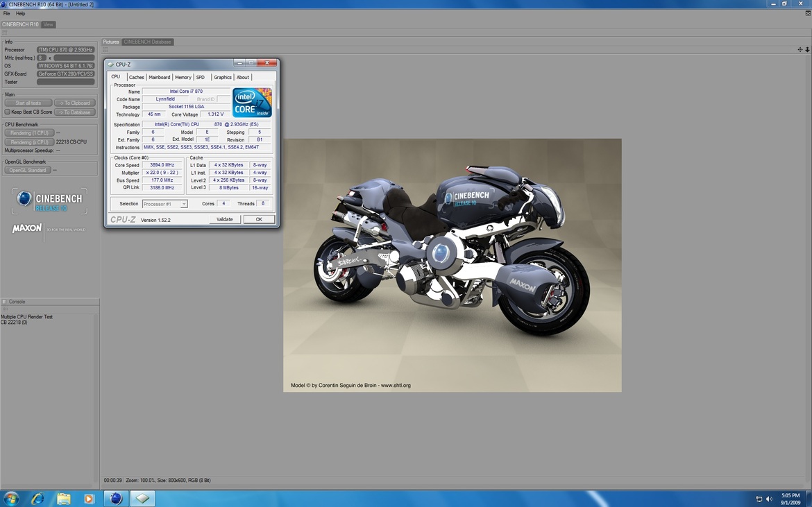Run OpenGL Standard benchmark
The width and height of the screenshot is (812, 507).
[28, 170]
